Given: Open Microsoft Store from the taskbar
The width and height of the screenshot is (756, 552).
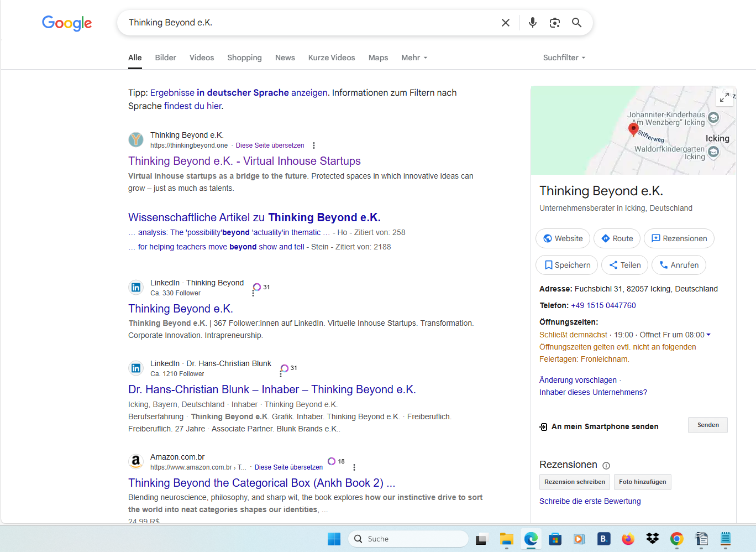Looking at the screenshot, I should pos(555,539).
